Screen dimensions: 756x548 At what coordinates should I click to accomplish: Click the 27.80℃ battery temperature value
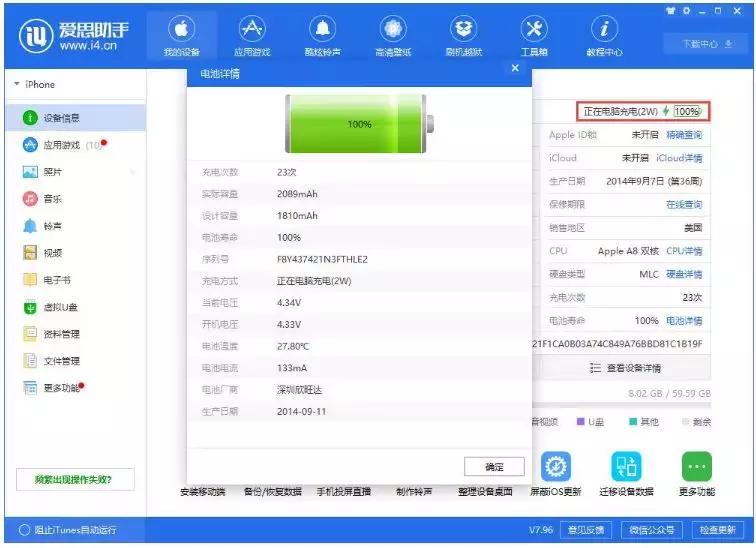tap(293, 346)
